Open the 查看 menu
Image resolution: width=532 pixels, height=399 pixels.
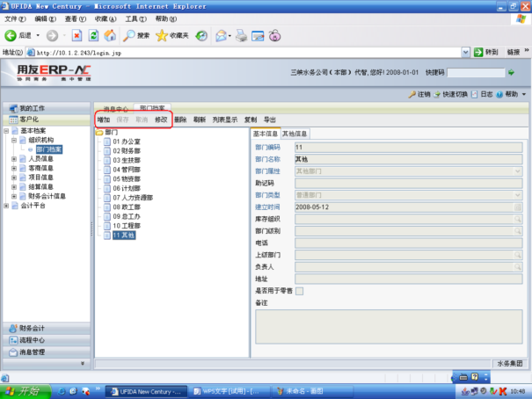76,19
